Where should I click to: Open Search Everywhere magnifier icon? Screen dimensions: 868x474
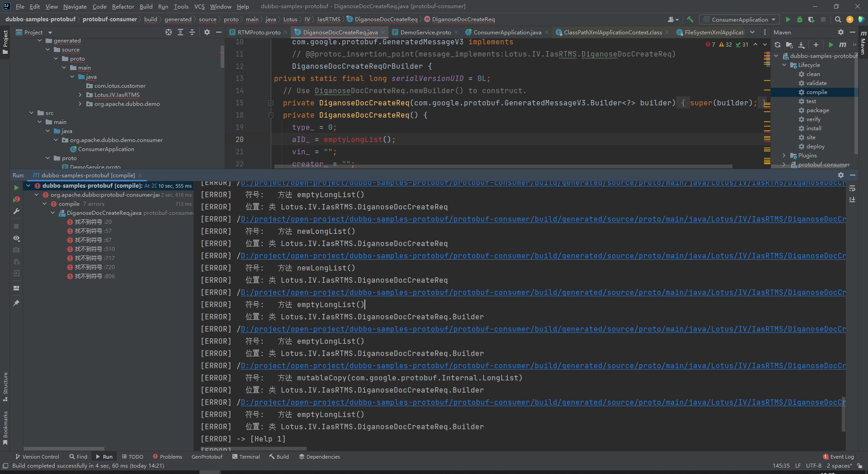pos(838,19)
